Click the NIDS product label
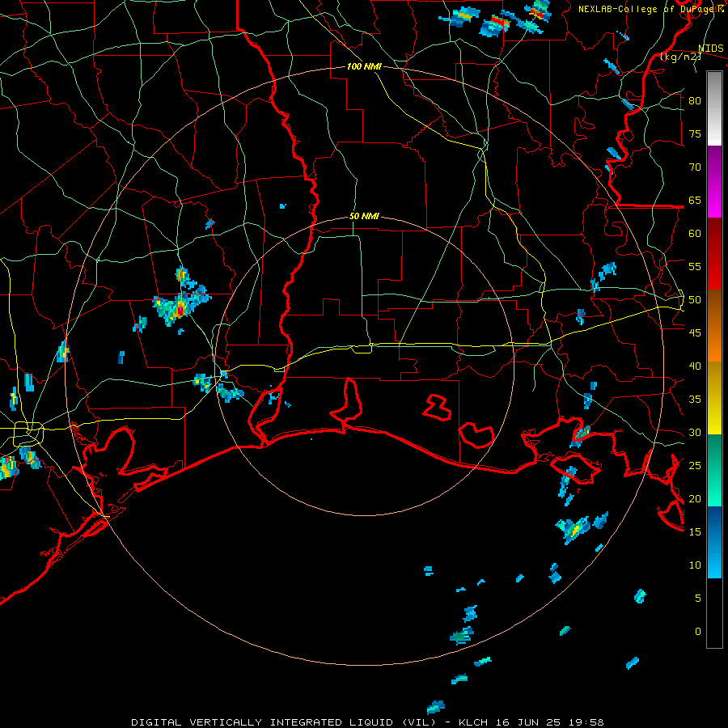728x728 pixels. (x=710, y=49)
